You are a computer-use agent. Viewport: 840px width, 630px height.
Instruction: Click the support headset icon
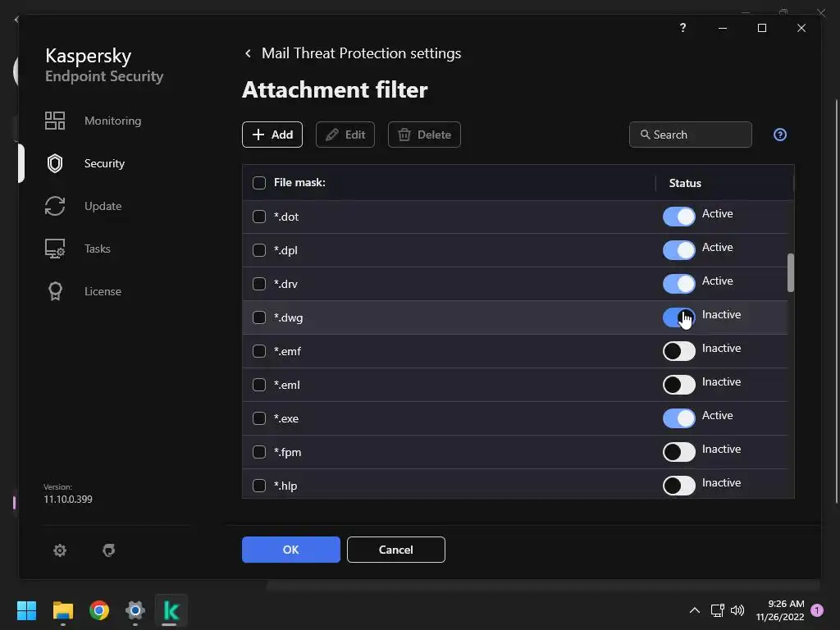pyautogui.click(x=109, y=550)
